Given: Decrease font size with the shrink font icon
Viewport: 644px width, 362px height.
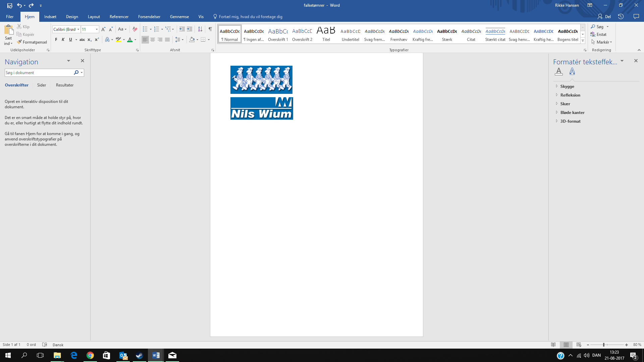Looking at the screenshot, I should click(x=111, y=29).
